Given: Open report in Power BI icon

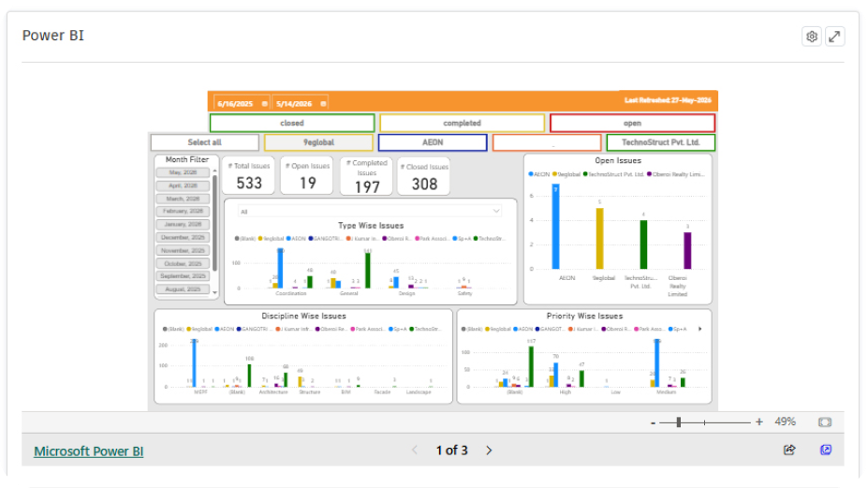Looking at the screenshot, I should (x=825, y=450).
